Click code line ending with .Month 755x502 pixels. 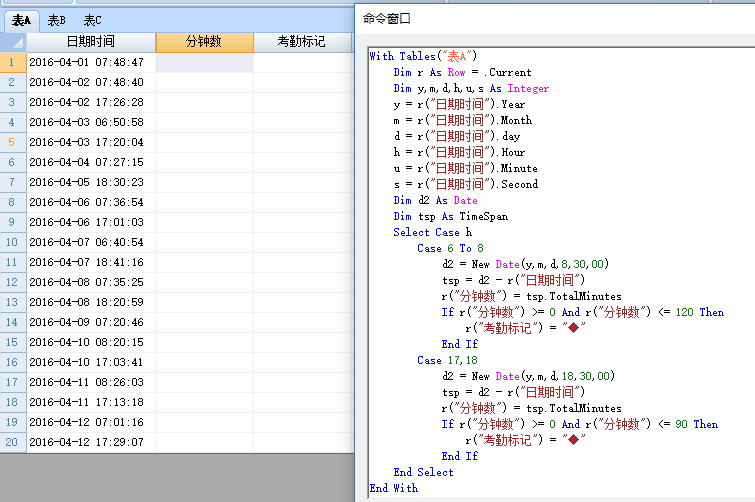[462, 120]
